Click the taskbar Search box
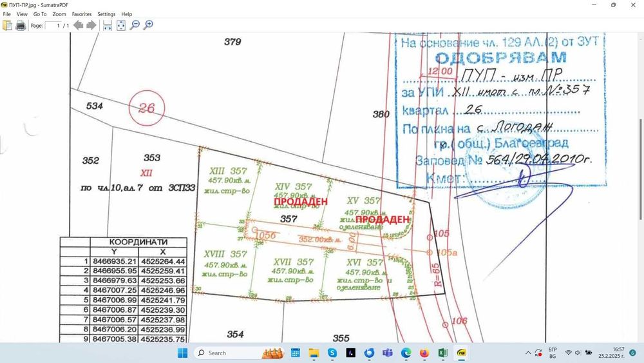 [240, 353]
